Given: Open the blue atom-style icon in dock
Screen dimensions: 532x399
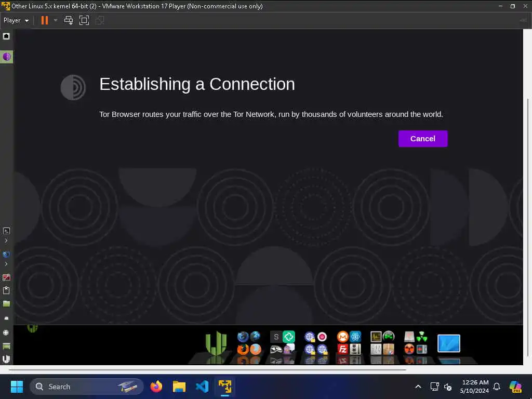Looking at the screenshot, I should tap(355, 337).
